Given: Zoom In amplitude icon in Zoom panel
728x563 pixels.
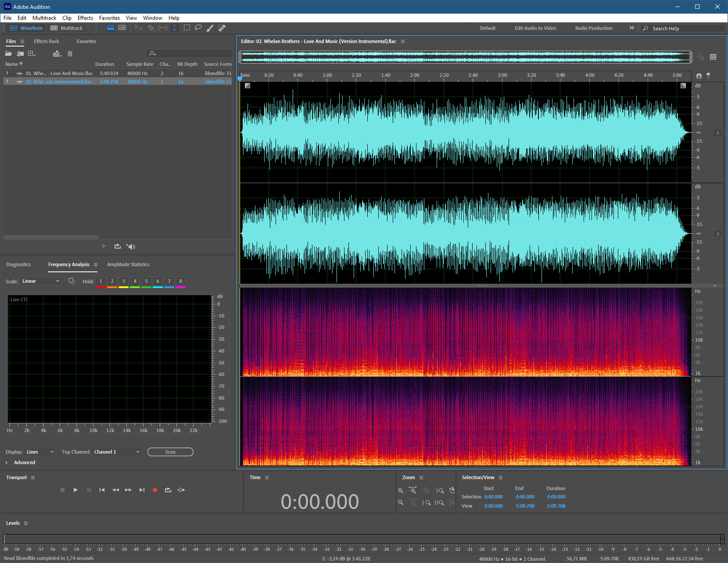Looking at the screenshot, I should [x=401, y=491].
